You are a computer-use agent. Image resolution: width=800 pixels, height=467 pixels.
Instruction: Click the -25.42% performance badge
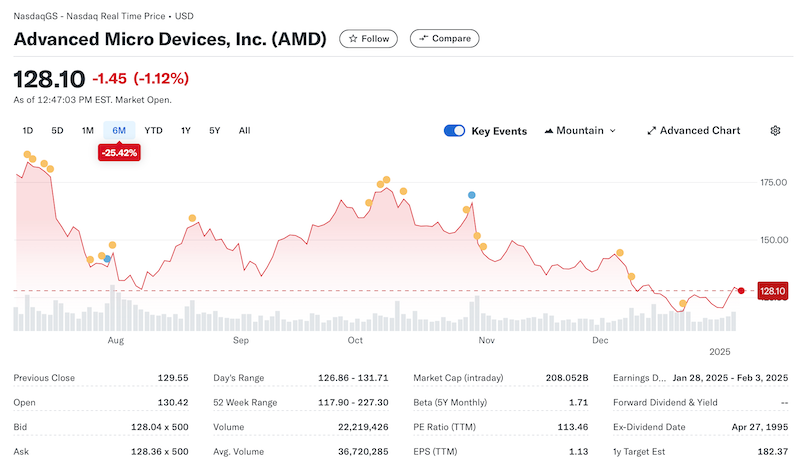119,153
